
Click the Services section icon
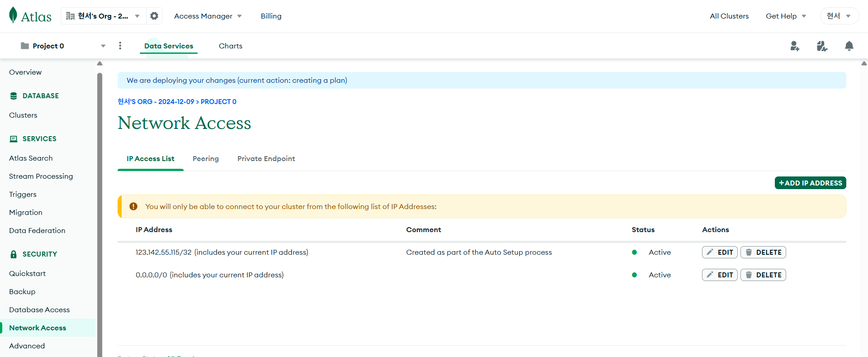tap(14, 139)
